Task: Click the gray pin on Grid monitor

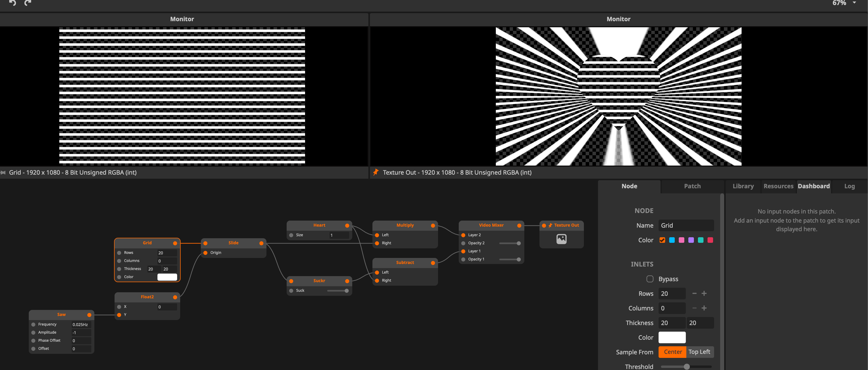Action: [x=3, y=173]
